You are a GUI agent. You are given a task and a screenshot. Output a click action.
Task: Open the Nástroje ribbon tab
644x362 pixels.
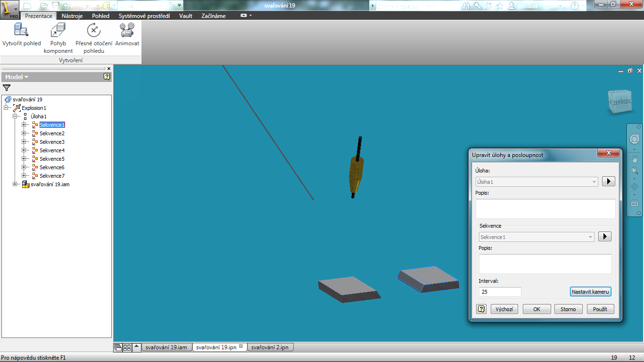coord(72,16)
